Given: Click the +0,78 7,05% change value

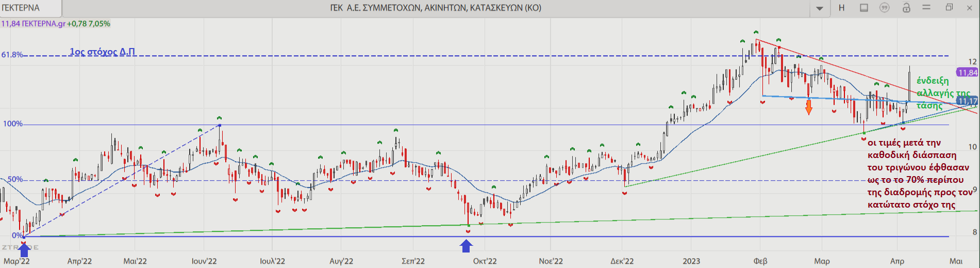Looking at the screenshot, I should 88,24.
